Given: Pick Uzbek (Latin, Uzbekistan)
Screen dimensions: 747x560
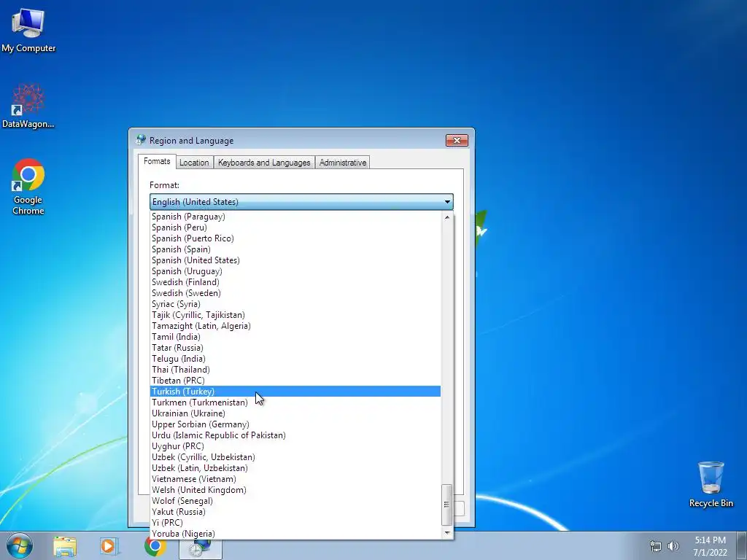Looking at the screenshot, I should tap(295, 469).
